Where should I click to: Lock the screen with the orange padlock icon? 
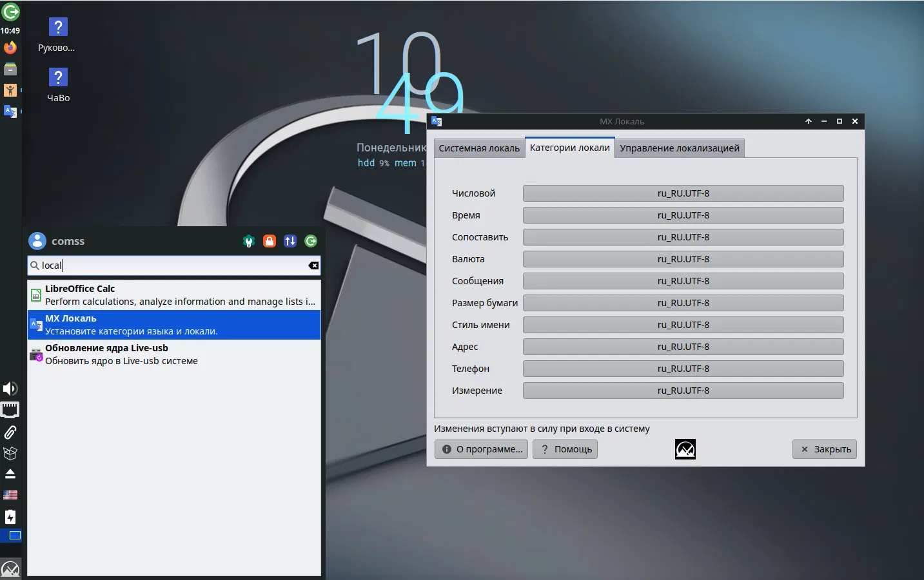click(x=270, y=241)
